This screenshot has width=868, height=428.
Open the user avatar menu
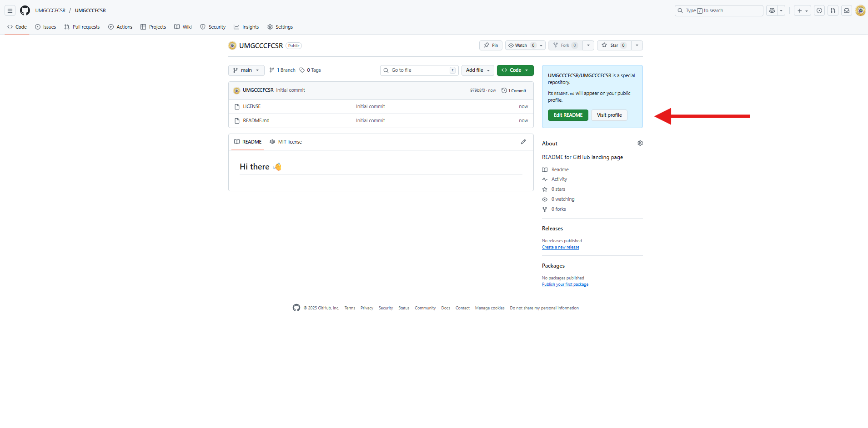[860, 10]
